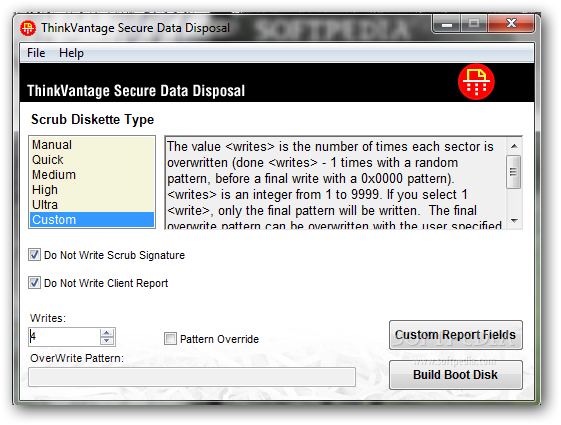The height and width of the screenshot is (425, 561).
Task: Select Medium scrub type
Action: pyautogui.click(x=92, y=175)
